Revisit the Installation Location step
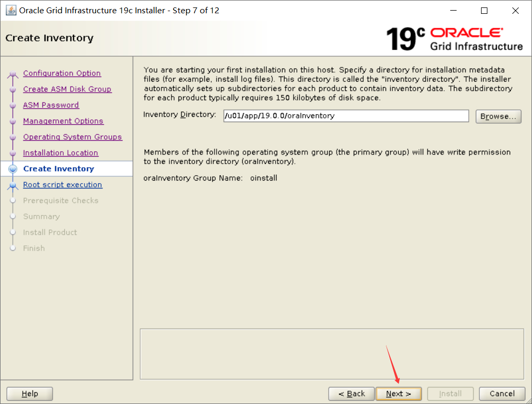532x404 pixels. tap(61, 153)
